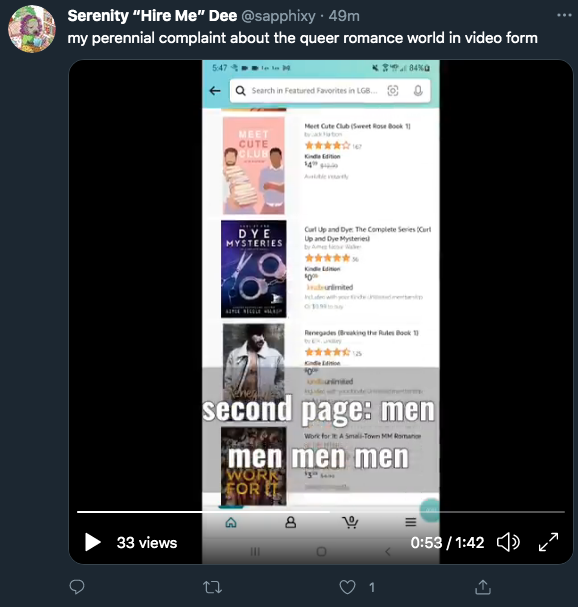Mute the video with the speaker icon
The height and width of the screenshot is (607, 578).
(508, 542)
